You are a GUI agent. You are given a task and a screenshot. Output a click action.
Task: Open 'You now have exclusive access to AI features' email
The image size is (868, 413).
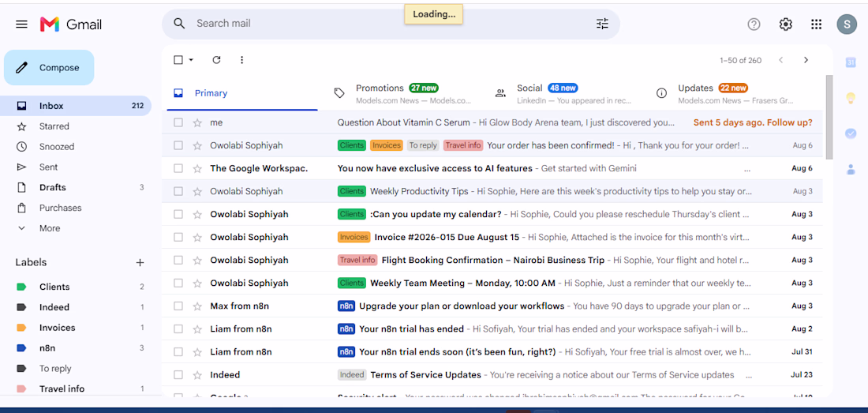pyautogui.click(x=492, y=168)
